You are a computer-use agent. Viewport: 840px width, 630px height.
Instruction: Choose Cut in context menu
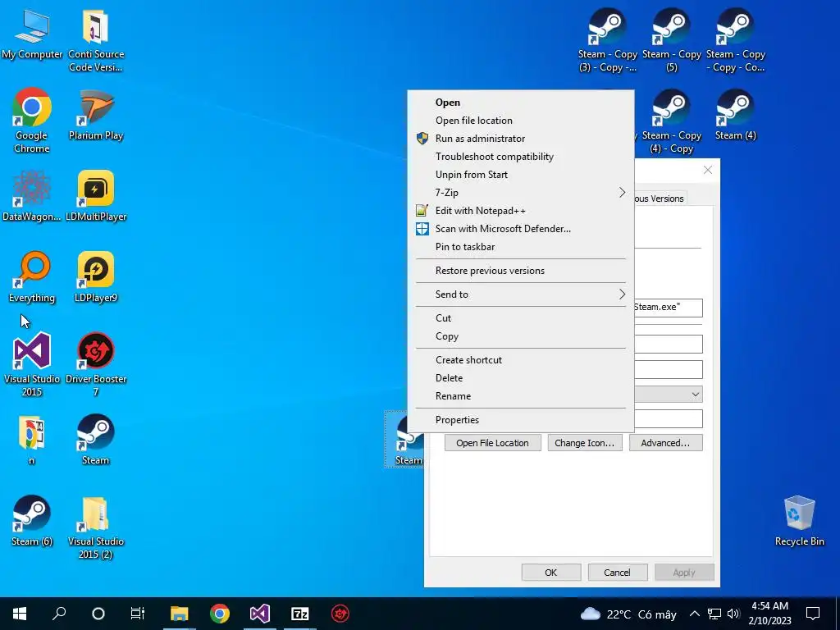click(x=521, y=318)
